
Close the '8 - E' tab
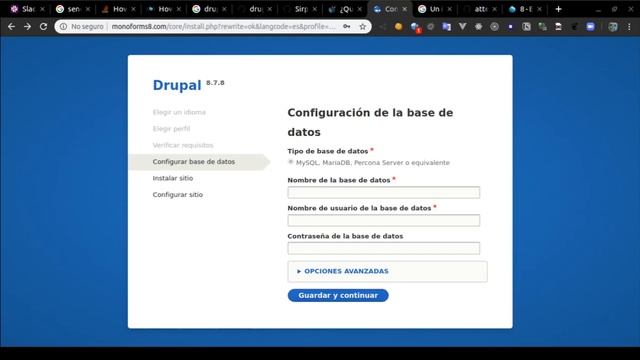(x=539, y=9)
